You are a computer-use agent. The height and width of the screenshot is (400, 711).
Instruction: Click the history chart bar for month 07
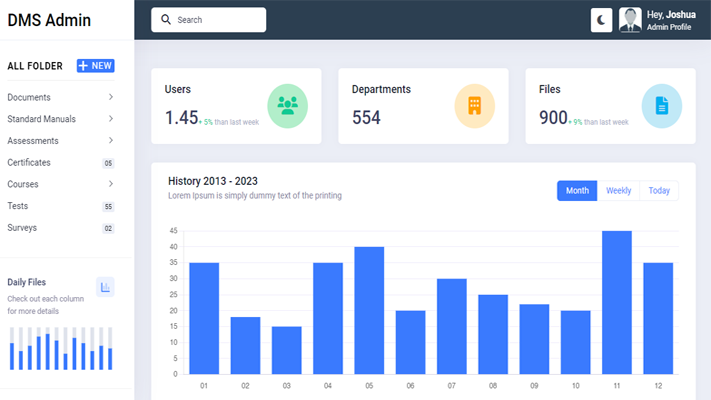(452, 327)
